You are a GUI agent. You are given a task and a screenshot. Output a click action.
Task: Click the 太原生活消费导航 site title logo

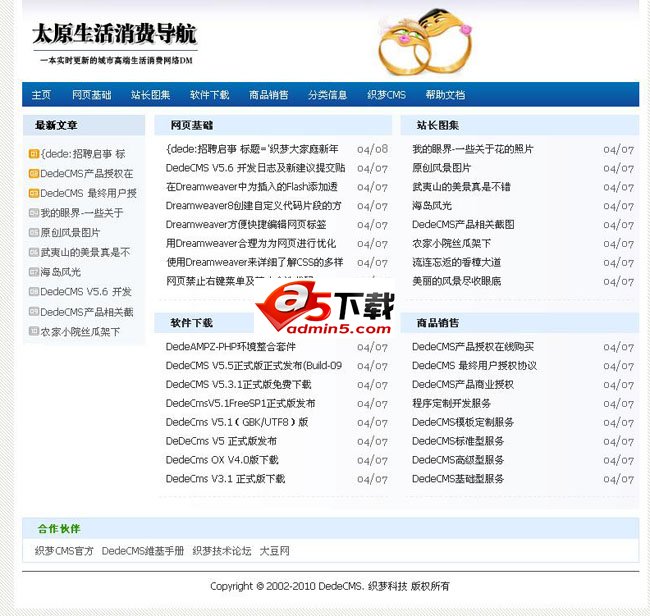(114, 34)
